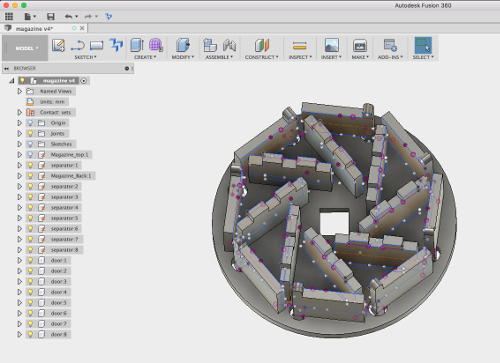500x363 pixels.
Task: Open the CONSTRUCT menu
Action: [262, 57]
